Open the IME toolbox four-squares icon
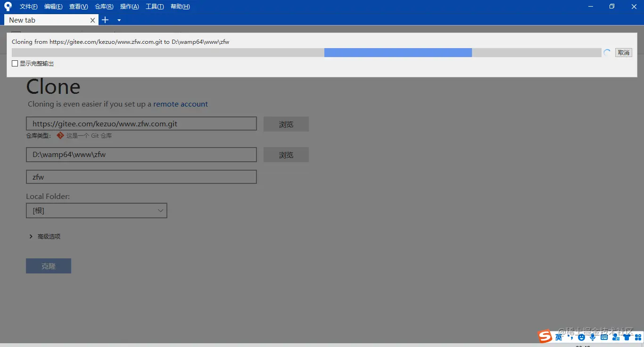The image size is (644, 347). point(638,338)
